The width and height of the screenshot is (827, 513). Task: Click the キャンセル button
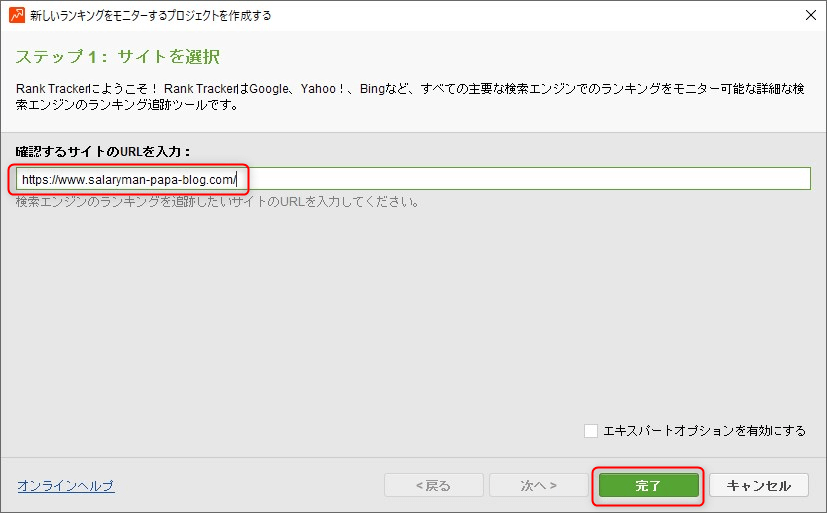click(758, 485)
